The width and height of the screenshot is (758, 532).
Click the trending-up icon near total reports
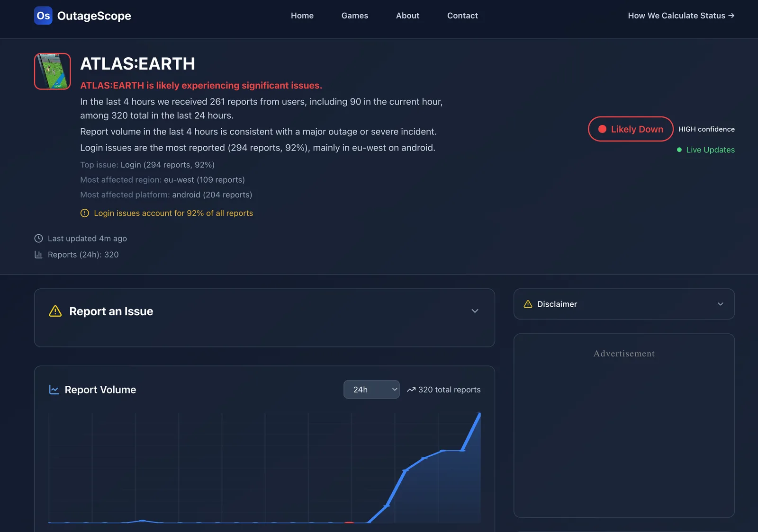411,390
